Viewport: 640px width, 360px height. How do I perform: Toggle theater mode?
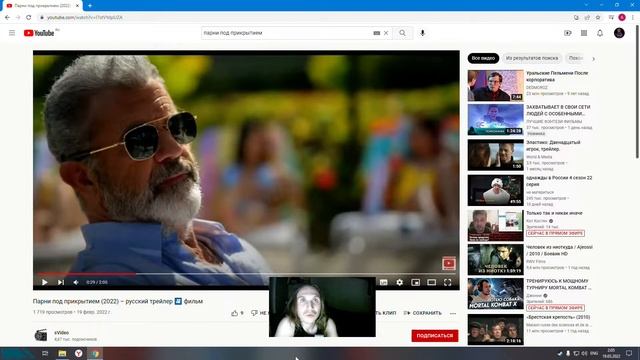click(431, 282)
